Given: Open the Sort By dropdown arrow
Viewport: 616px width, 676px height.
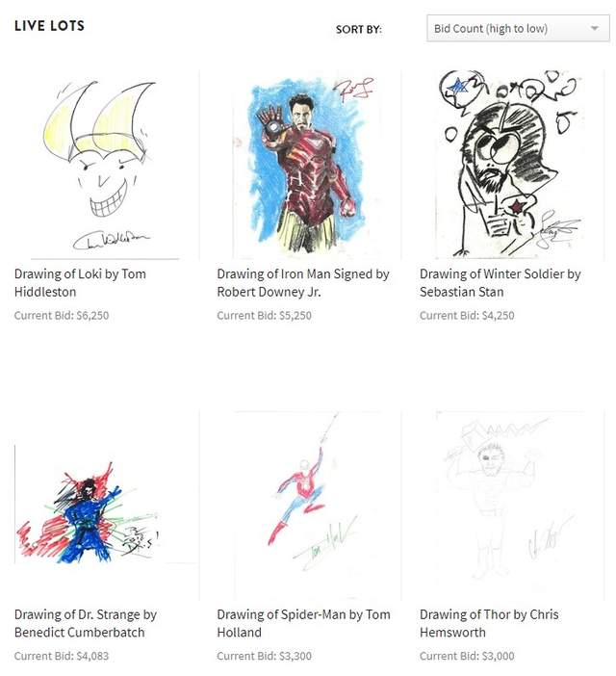Looking at the screenshot, I should click(595, 29).
